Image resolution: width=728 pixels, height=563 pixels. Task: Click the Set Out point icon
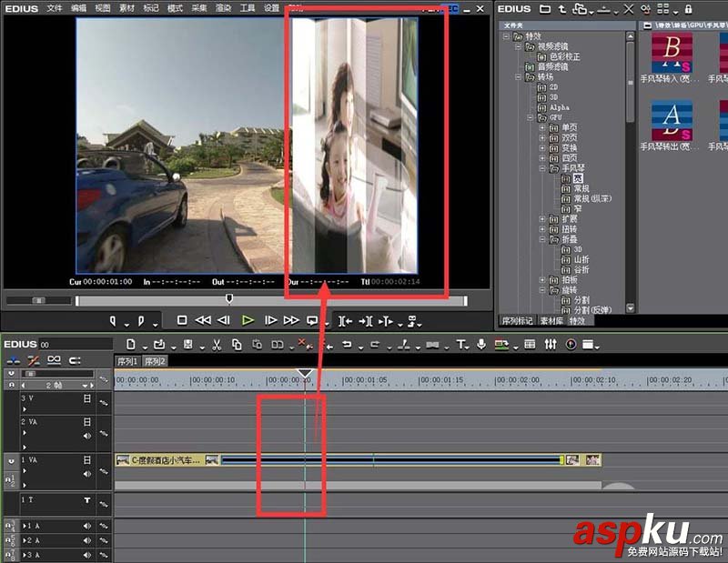(x=141, y=321)
